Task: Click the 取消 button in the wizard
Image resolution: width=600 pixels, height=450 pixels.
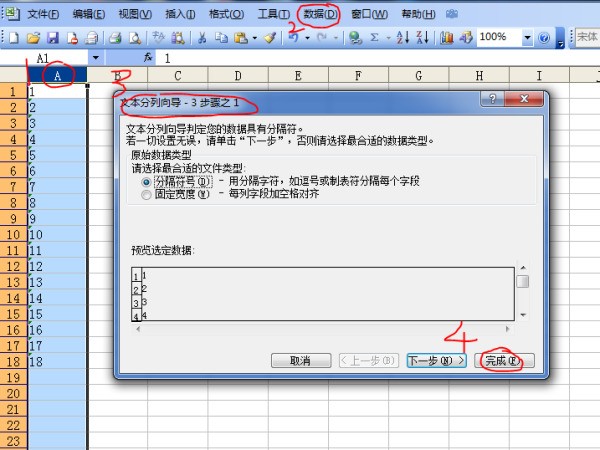Action: pos(301,360)
